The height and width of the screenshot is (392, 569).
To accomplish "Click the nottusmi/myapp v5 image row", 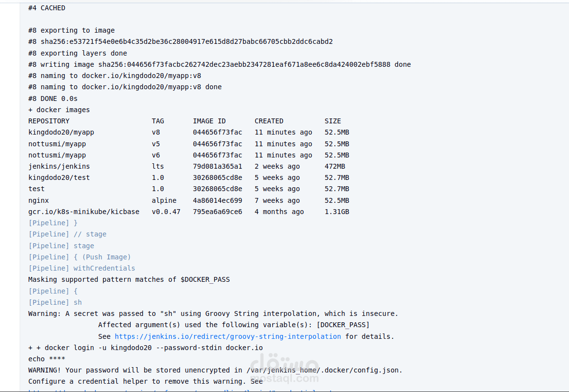I will click(x=188, y=144).
